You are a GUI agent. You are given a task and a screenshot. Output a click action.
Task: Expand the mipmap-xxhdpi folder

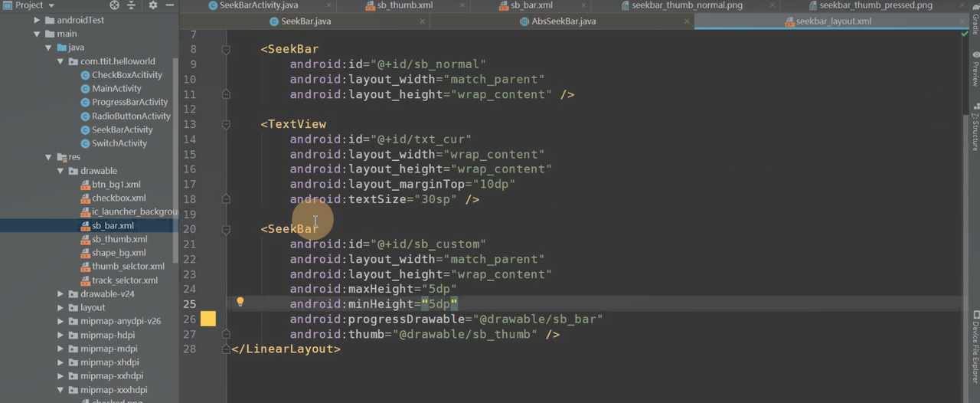[x=61, y=376]
